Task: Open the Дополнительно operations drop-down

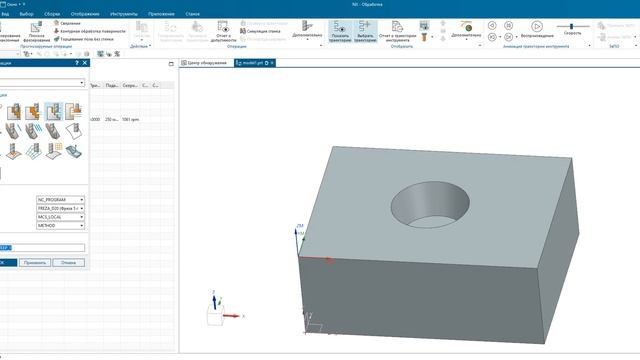Action: pos(307,31)
